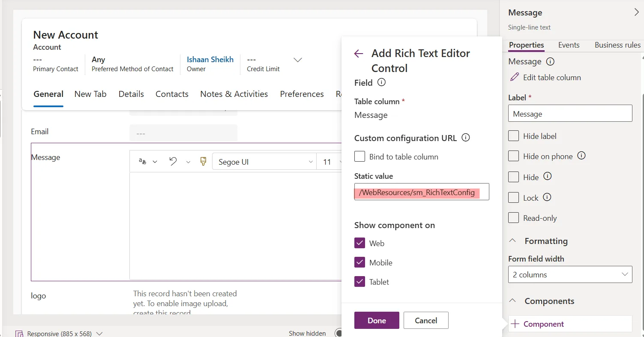This screenshot has width=644, height=337.
Task: Click the Responsive layout icon in the bottom bar
Action: [19, 334]
